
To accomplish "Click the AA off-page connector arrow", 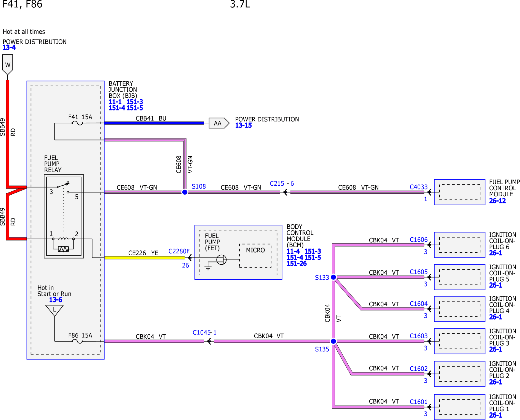I will [219, 123].
